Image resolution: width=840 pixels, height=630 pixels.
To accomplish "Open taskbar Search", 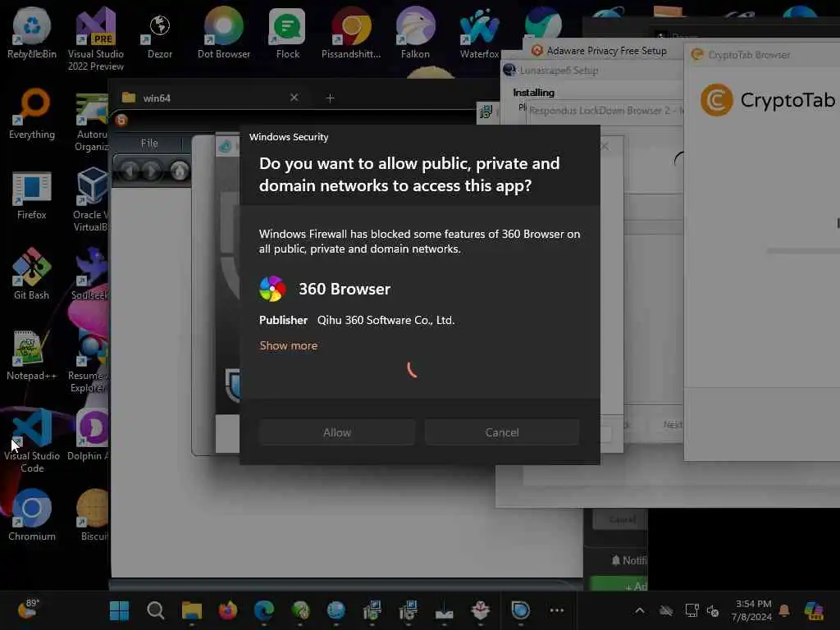I will 155,610.
